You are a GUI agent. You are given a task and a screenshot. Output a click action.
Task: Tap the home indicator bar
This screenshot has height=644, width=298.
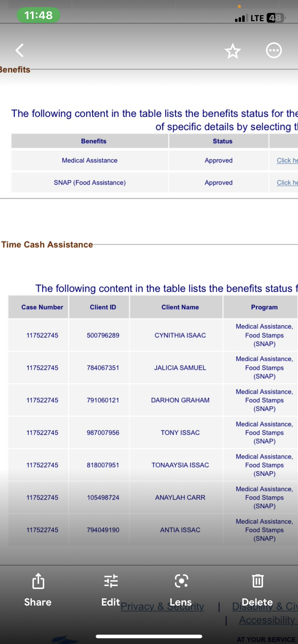pos(149,636)
